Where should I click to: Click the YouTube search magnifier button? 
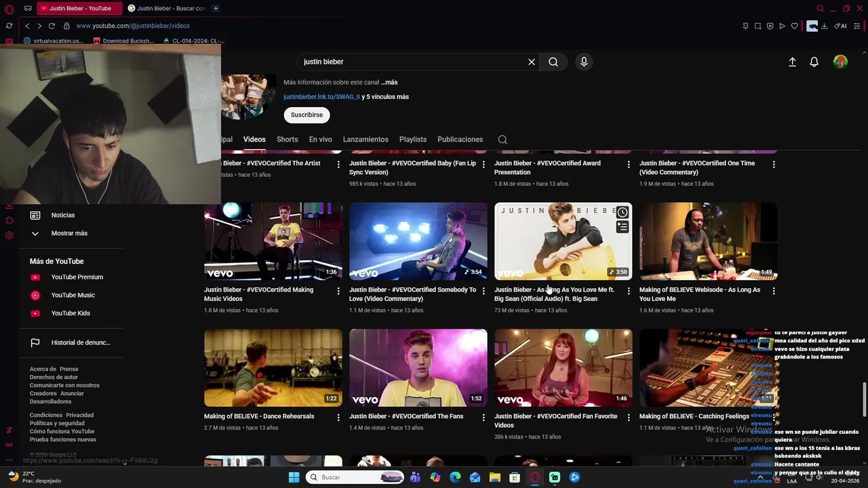click(553, 62)
